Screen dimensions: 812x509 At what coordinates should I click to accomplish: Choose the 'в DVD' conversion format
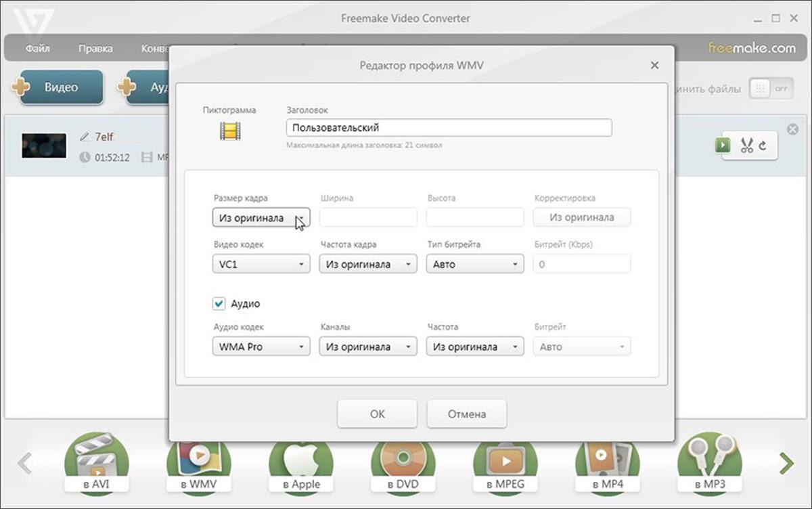coord(403,466)
